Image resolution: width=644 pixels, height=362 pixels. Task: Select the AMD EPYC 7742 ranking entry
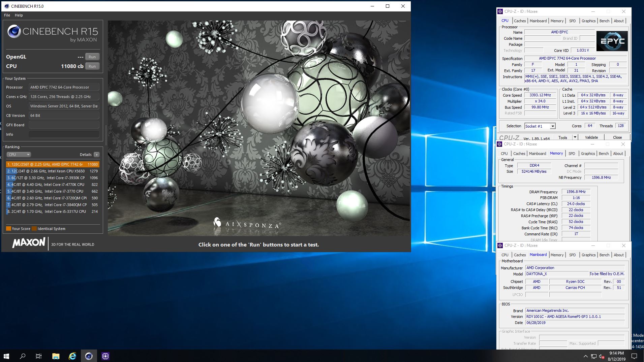53,164
